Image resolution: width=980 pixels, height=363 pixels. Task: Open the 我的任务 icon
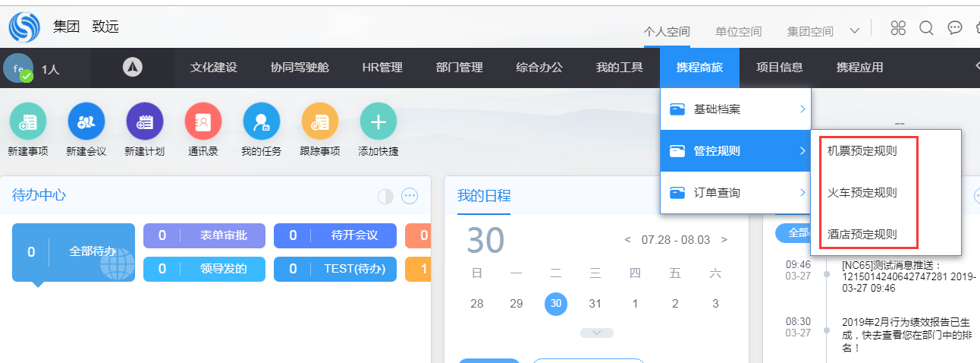pos(262,121)
